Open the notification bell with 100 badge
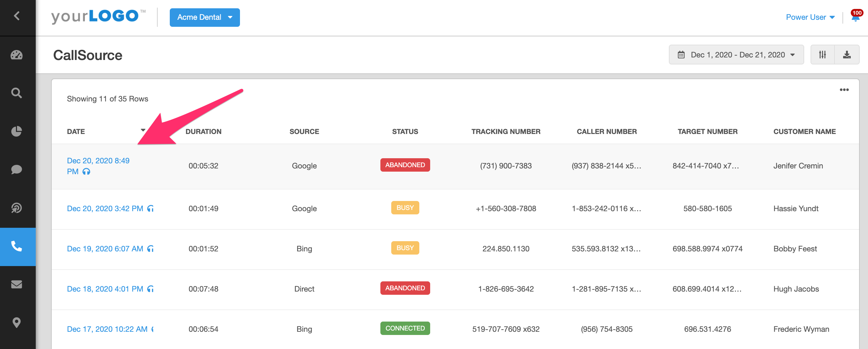This screenshot has width=868, height=349. (855, 17)
